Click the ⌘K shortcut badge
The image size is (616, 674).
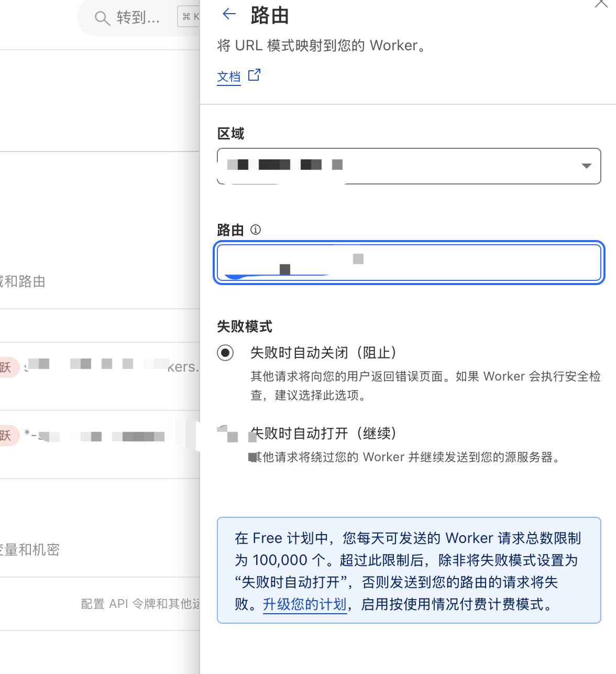(x=189, y=17)
